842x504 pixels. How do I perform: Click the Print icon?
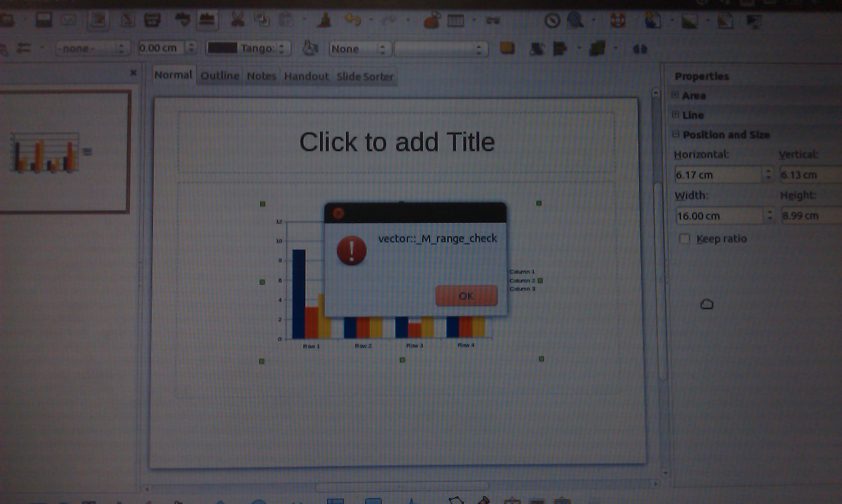pyautogui.click(x=152, y=20)
